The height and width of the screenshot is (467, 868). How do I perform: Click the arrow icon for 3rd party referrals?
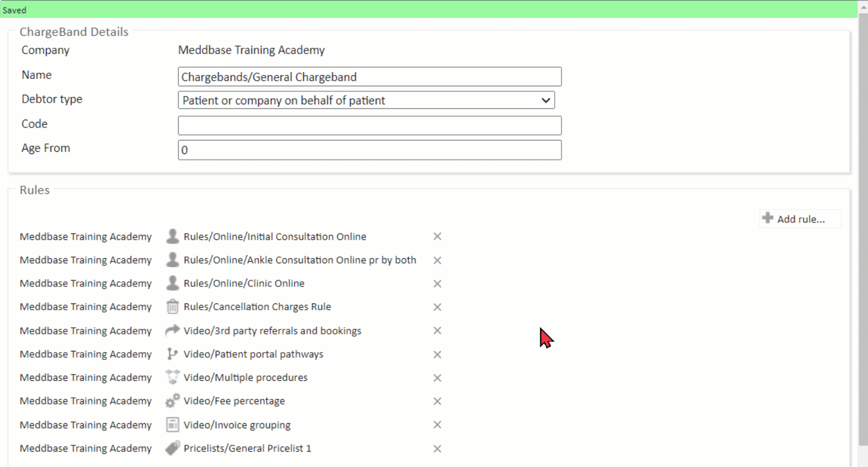click(x=172, y=331)
